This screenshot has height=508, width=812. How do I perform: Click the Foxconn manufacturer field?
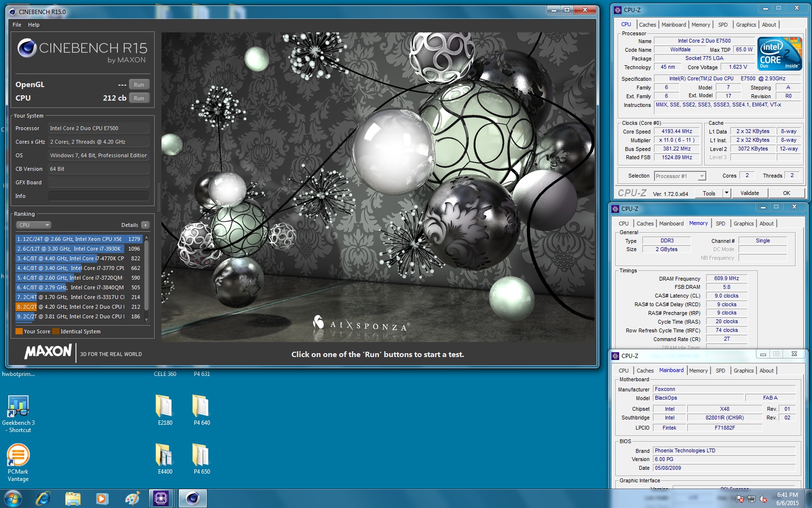[725, 389]
